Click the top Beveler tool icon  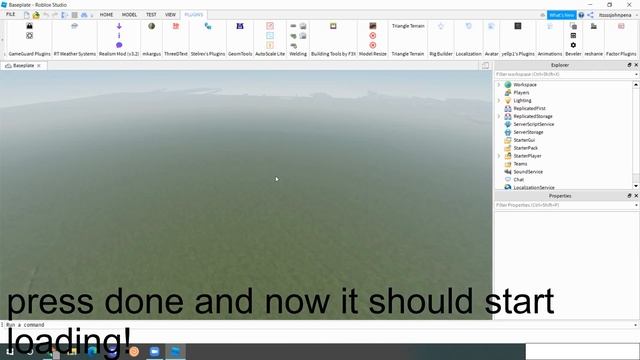[x=573, y=26]
